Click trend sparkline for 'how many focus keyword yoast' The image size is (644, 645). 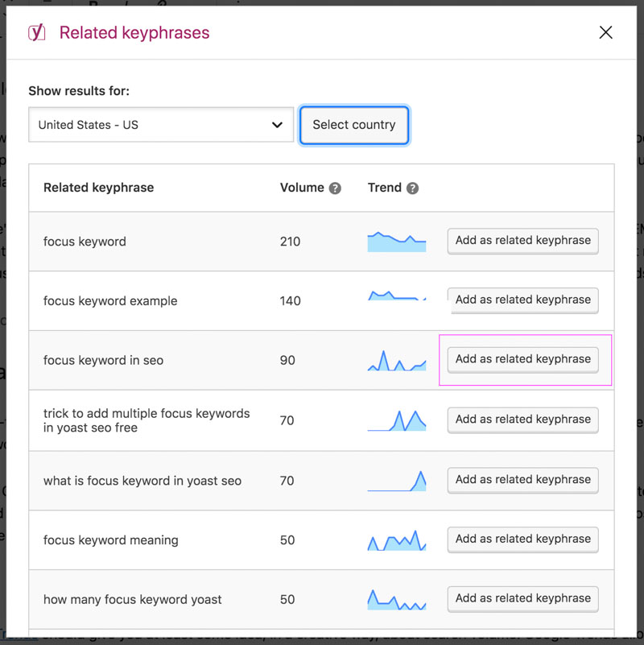397,600
